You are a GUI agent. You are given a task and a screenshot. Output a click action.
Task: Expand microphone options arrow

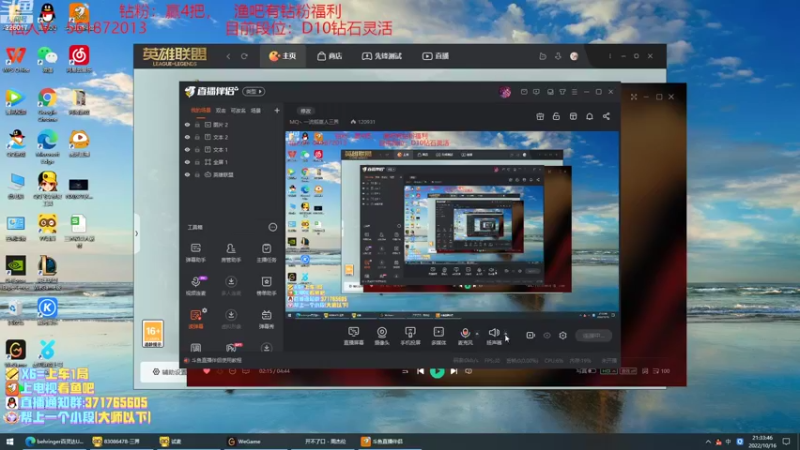coord(477,334)
